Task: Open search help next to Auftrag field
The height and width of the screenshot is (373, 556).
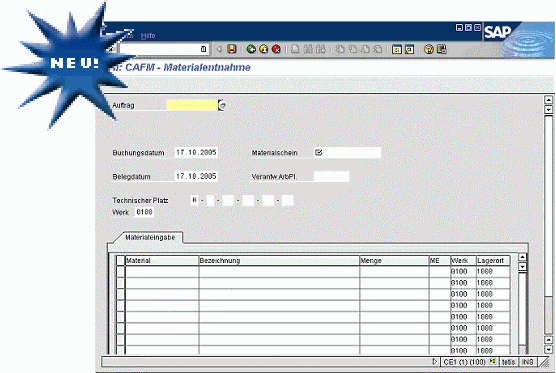Action: (x=222, y=105)
